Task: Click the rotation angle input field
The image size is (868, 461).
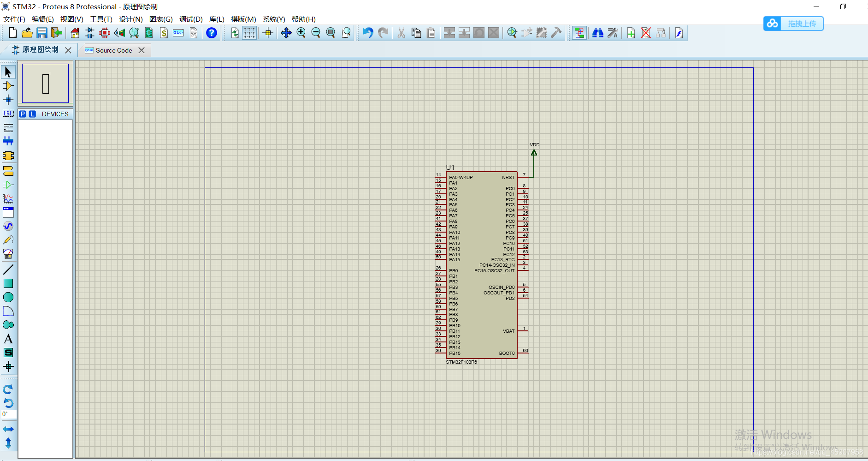Action: 9,414
